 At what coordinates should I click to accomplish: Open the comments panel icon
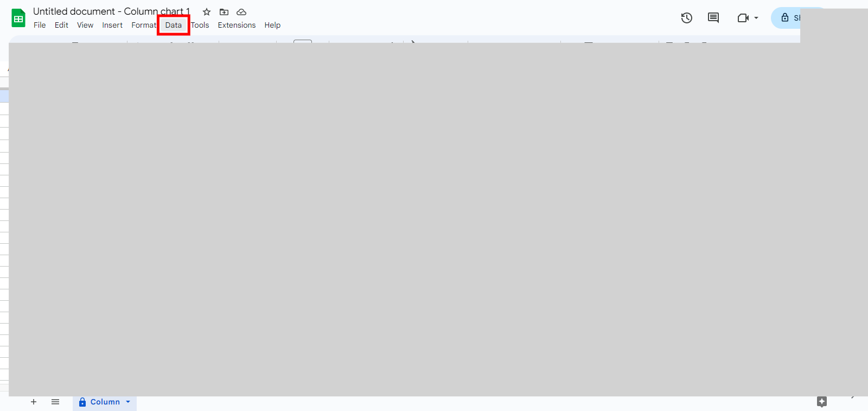point(713,18)
